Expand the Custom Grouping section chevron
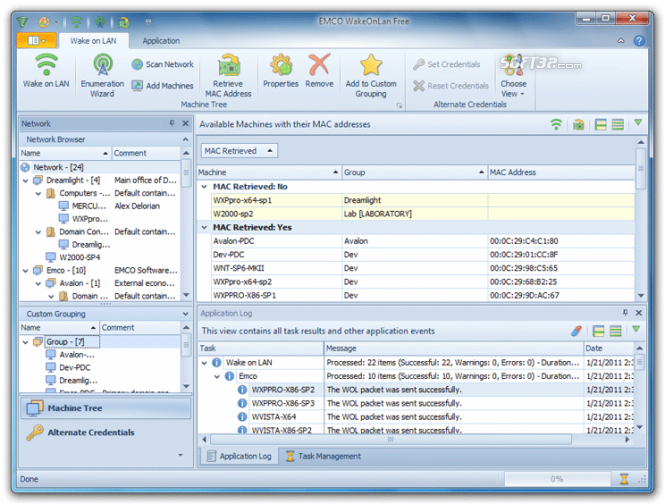This screenshot has width=665, height=504. tap(185, 314)
